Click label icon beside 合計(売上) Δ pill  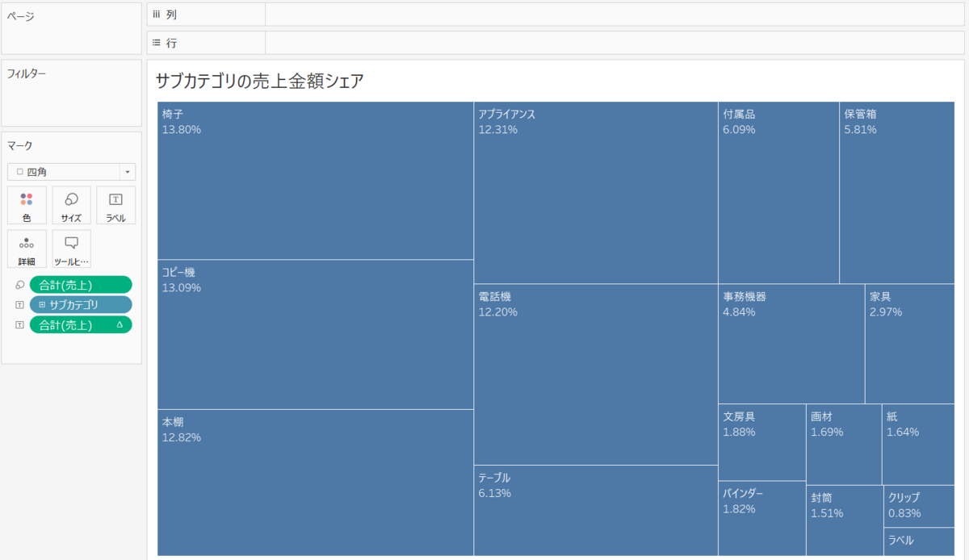pos(19,325)
